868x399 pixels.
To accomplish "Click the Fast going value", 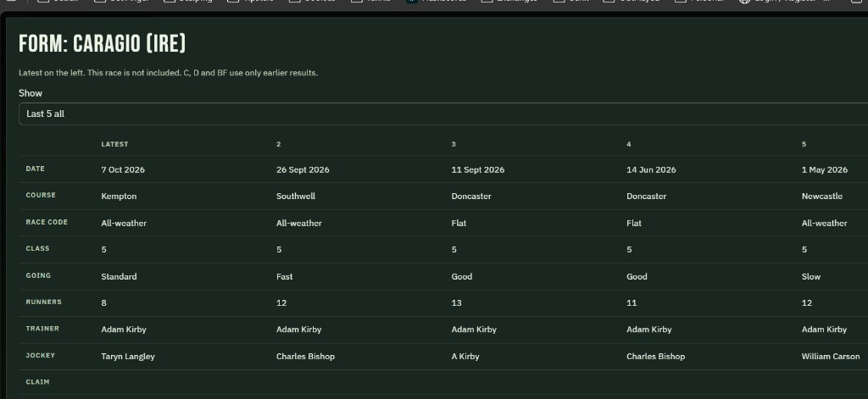I will click(x=285, y=277).
